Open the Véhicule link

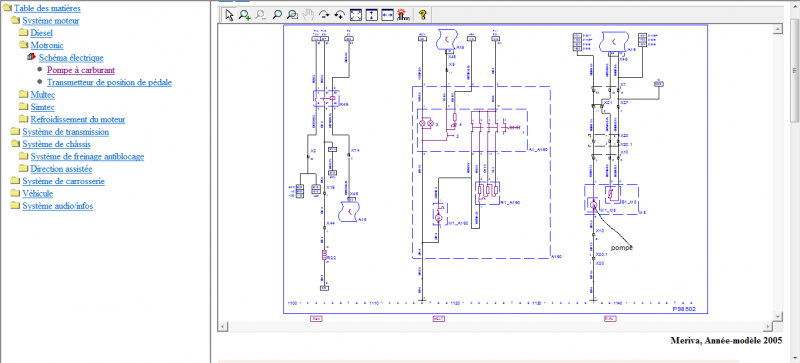(x=37, y=193)
